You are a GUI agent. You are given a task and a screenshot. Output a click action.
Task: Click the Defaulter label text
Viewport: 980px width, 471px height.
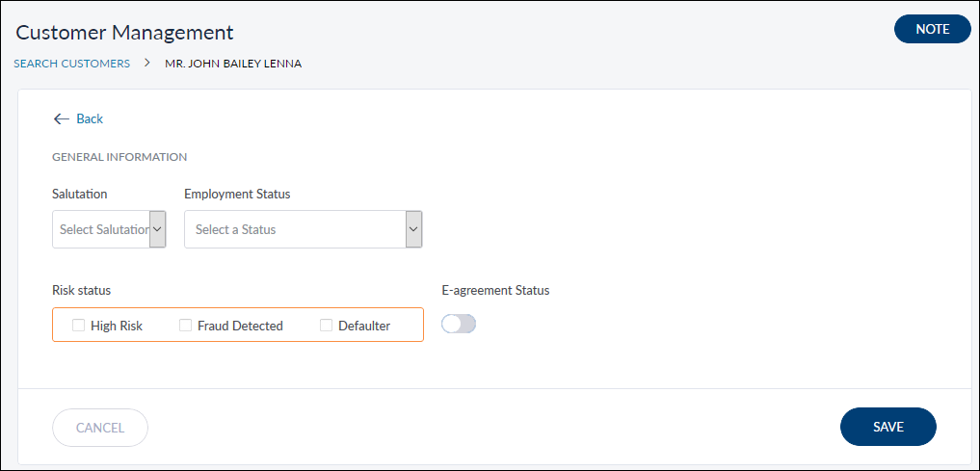pos(364,326)
